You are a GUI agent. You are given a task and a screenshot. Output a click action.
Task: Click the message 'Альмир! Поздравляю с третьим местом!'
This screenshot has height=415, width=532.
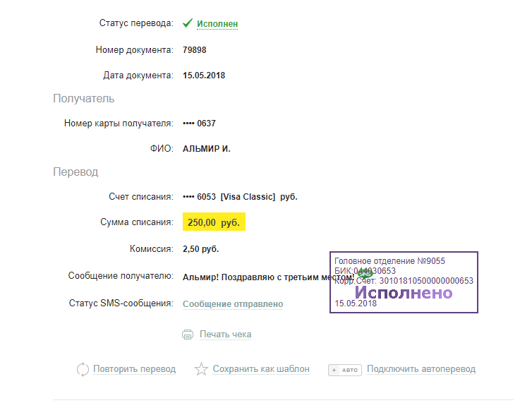[268, 277]
